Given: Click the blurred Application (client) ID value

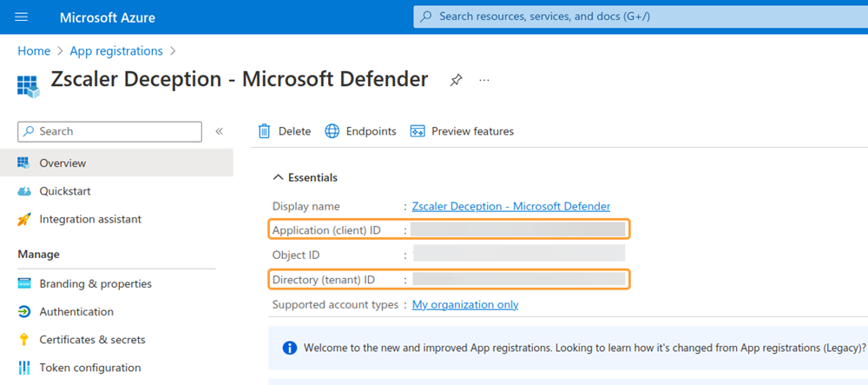Looking at the screenshot, I should coord(517,229).
